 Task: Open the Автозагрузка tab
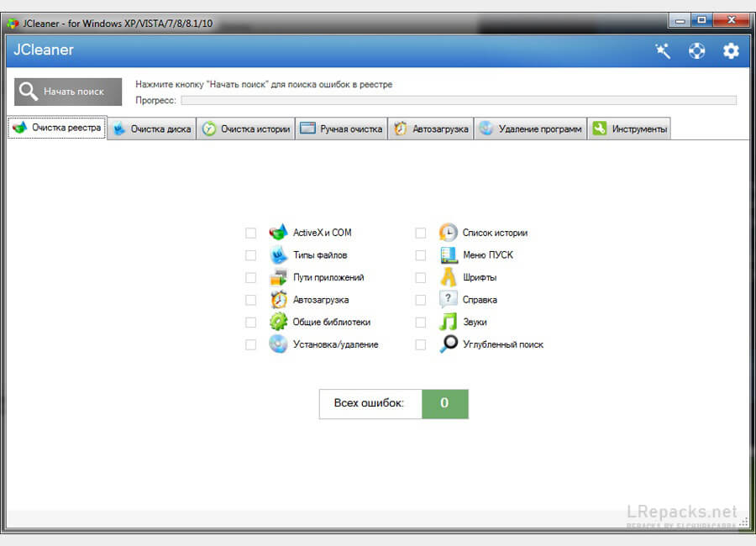(430, 129)
